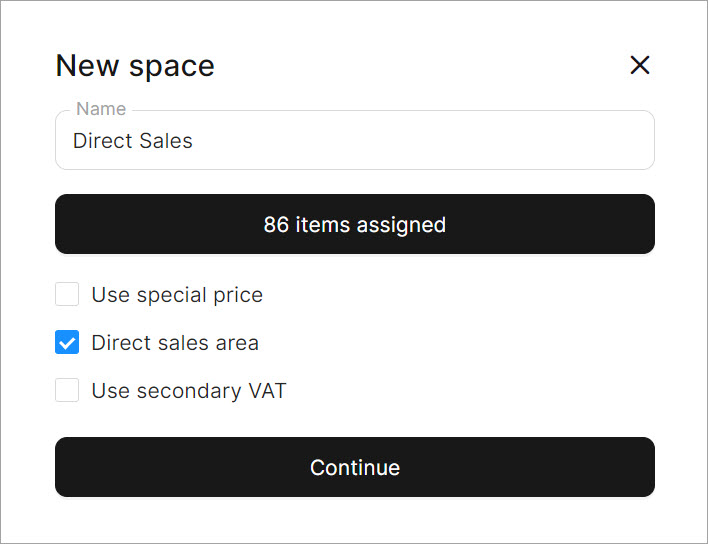Click the "New space" dialog title
The width and height of the screenshot is (708, 544).
pyautogui.click(x=135, y=66)
